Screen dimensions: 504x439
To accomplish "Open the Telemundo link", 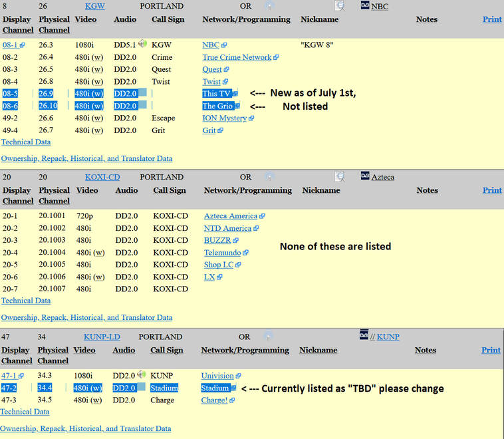I will [x=223, y=253].
